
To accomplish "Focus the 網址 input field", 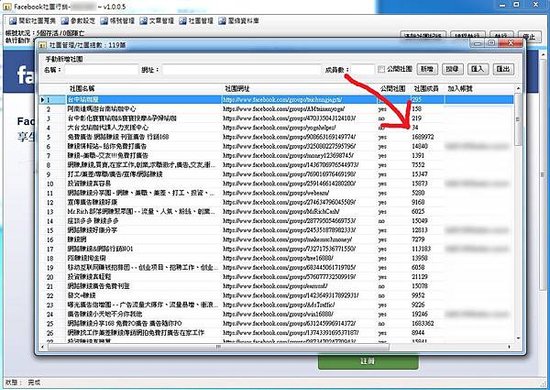I will point(241,69).
